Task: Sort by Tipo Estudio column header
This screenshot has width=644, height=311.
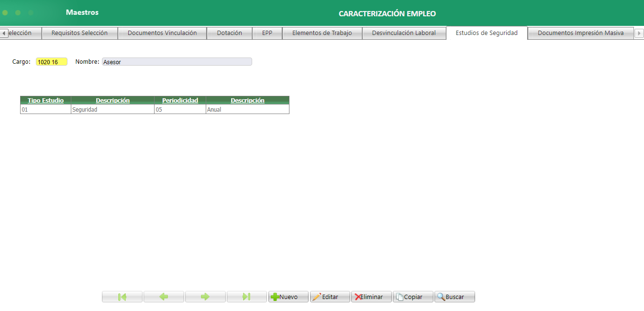Action: [x=45, y=100]
